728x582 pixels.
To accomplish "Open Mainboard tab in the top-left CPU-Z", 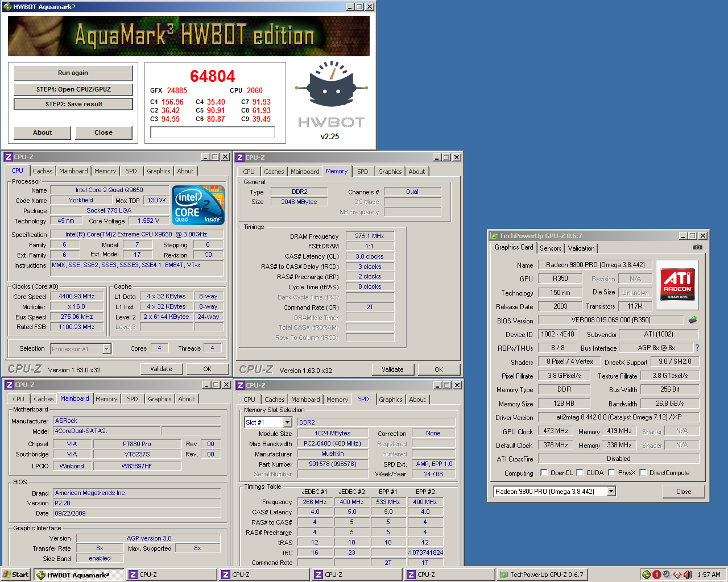I will (74, 171).
